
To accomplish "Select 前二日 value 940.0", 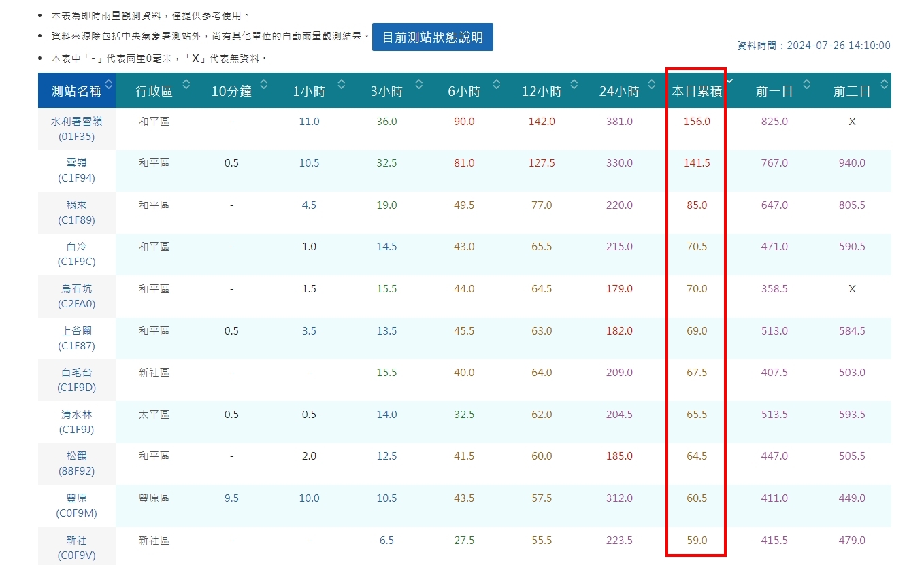I will click(852, 163).
